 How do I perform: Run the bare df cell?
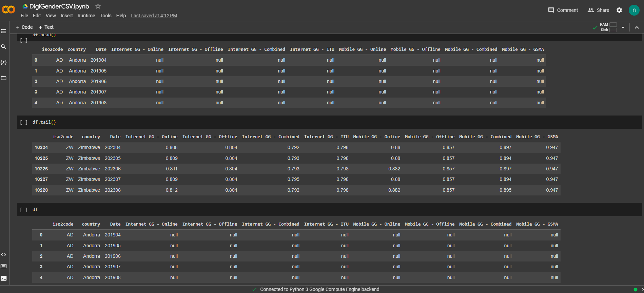[x=24, y=210]
